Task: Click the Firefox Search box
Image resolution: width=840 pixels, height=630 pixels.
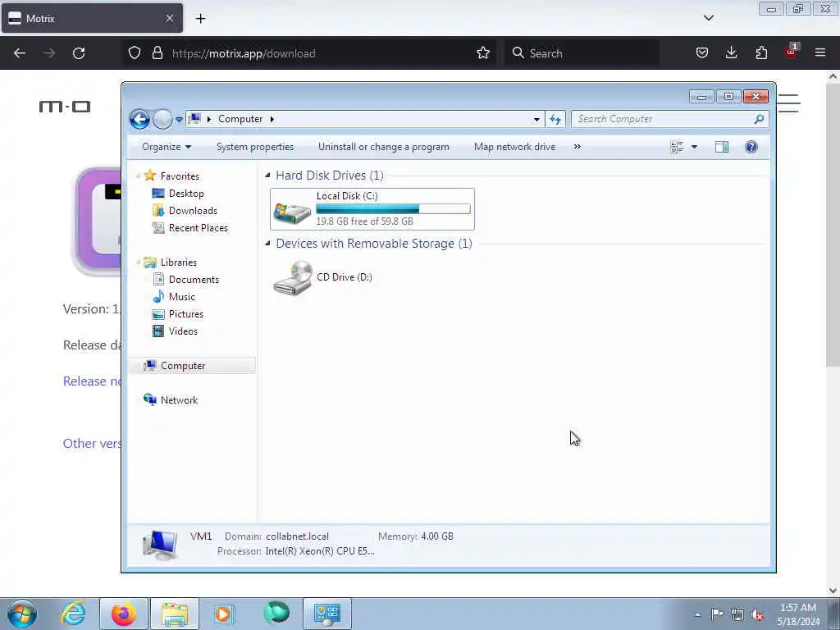Action: pos(582,53)
